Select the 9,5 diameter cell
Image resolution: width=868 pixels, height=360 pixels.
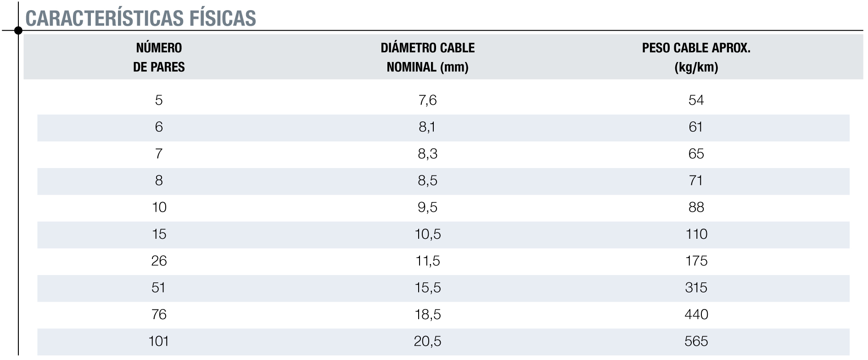click(427, 208)
